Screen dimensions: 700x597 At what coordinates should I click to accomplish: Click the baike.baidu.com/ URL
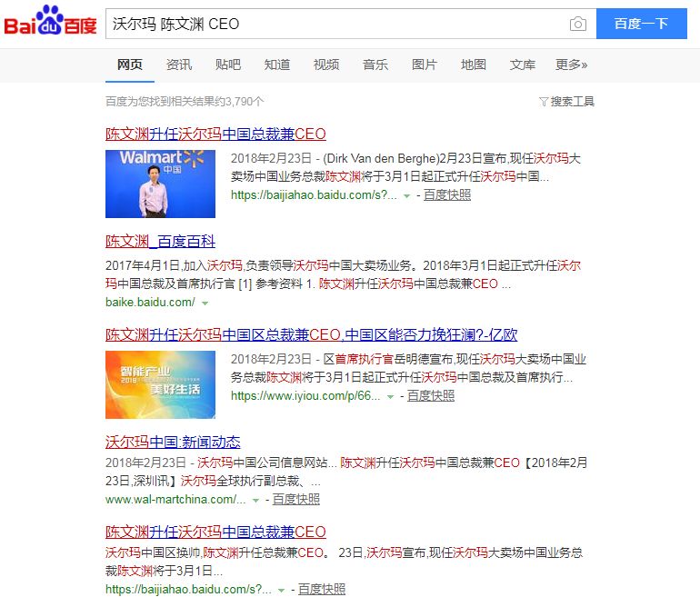[150, 303]
